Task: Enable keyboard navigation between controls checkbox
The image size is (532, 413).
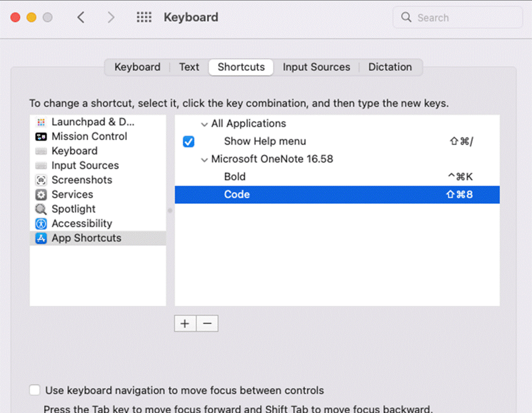Action: tap(35, 390)
